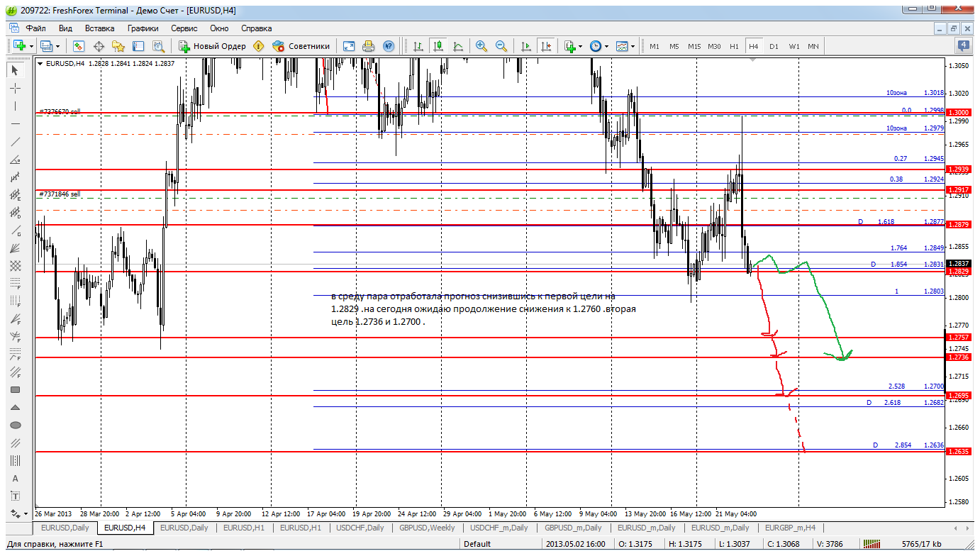The image size is (980, 556).
Task: Select the Crosshair tool in left toolbar
Action: pos(15,88)
